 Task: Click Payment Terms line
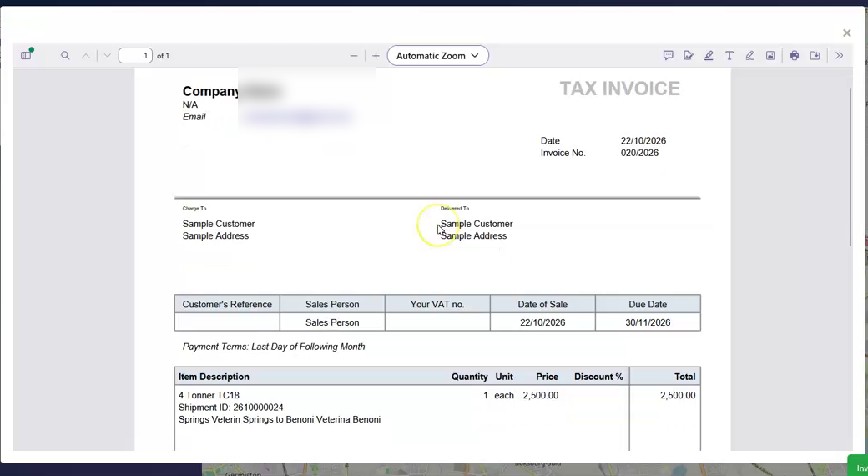point(274,347)
